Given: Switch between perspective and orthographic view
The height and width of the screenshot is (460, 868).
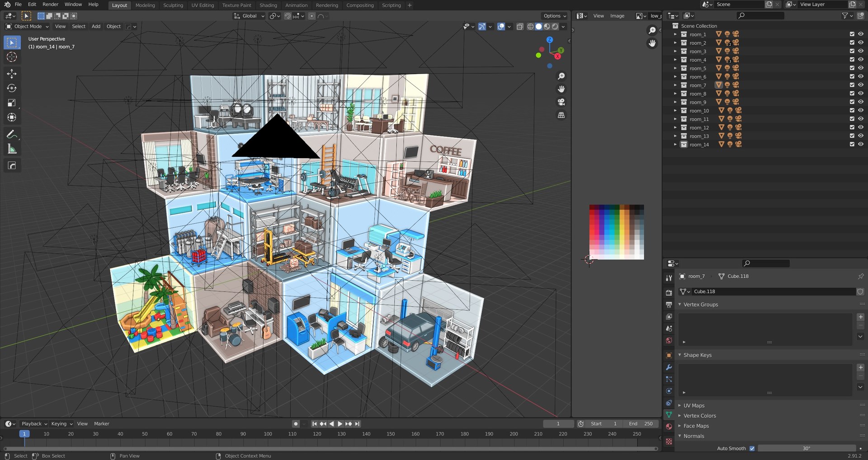Looking at the screenshot, I should click(561, 115).
